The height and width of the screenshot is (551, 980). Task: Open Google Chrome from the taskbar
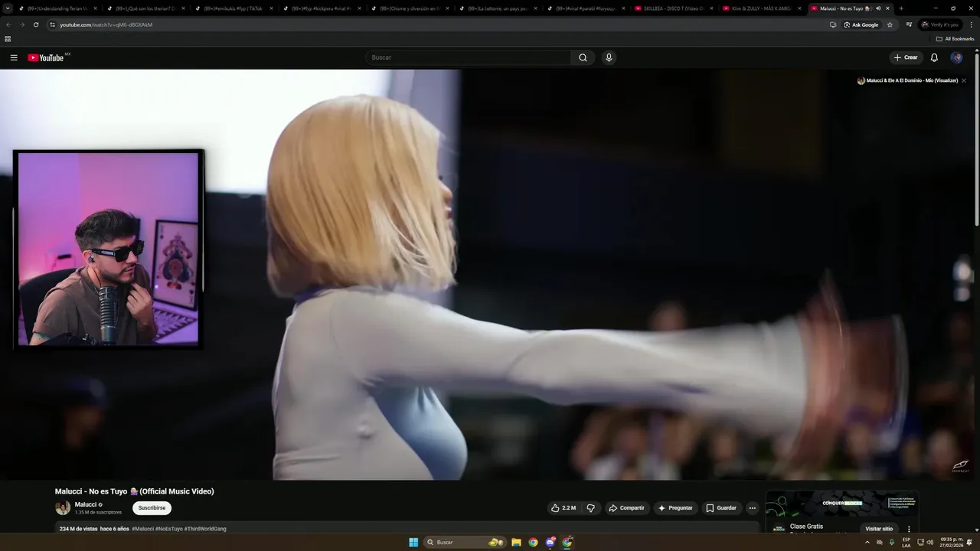pos(533,543)
